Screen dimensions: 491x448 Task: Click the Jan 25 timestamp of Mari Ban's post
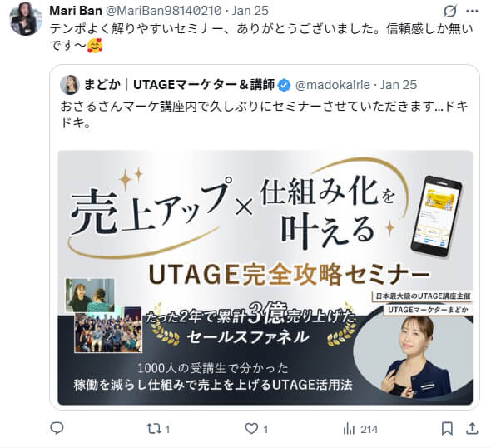click(x=250, y=11)
